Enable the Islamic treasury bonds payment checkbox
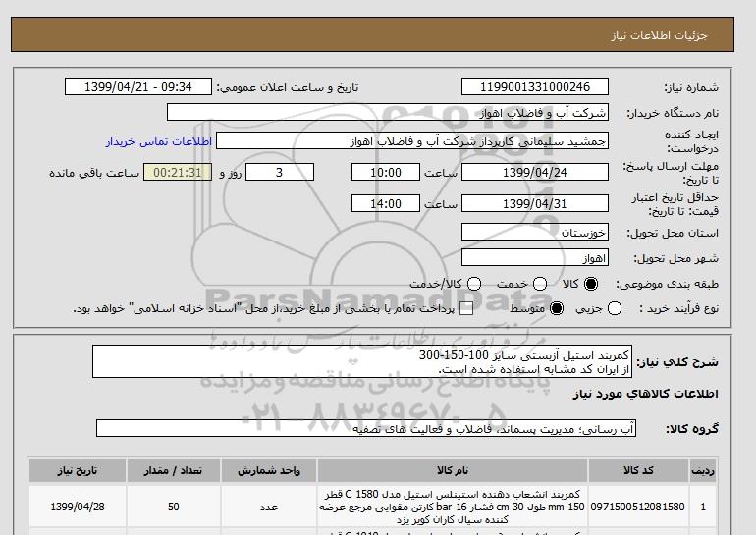 [x=466, y=308]
